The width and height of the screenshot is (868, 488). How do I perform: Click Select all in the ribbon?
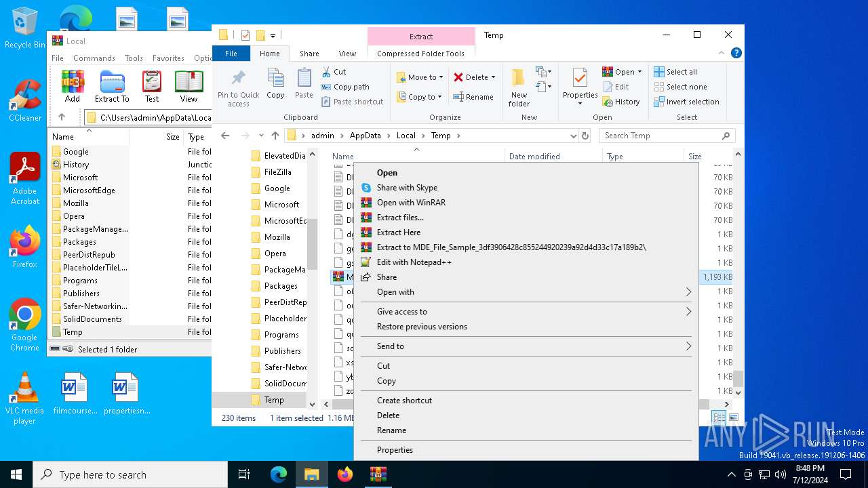(x=675, y=72)
